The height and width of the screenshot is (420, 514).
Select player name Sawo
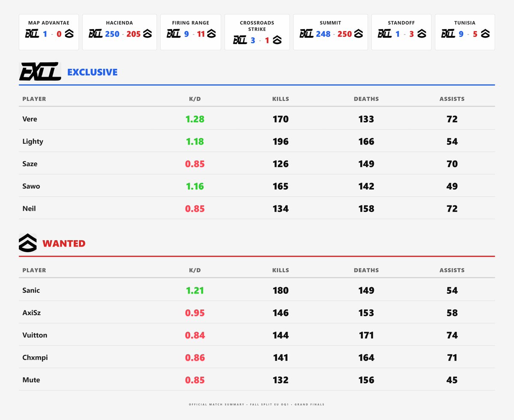coord(31,186)
